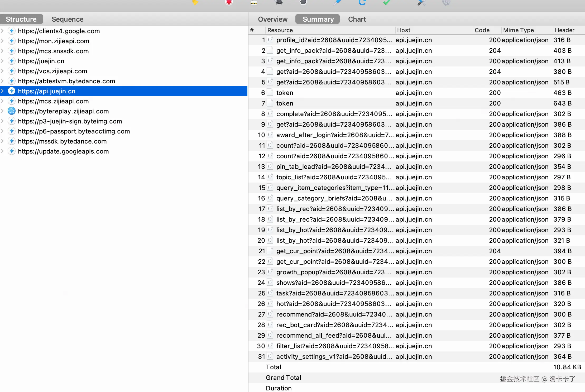Click the lightning icon beside clients4.google.com
585x392 pixels.
(x=11, y=31)
